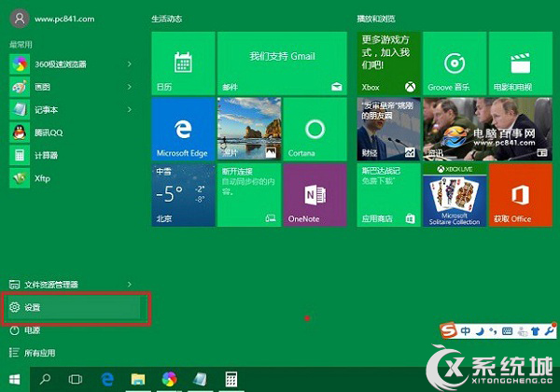Click the Sogou S logo on IME bar
The image size is (560, 392).
pos(449,330)
